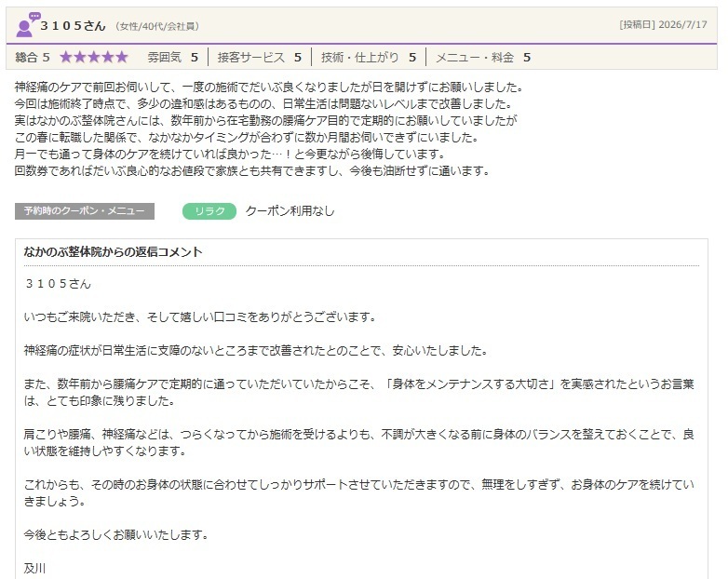Click the five-star rating icons
Viewport: 728px width, 579px height.
coord(94,57)
